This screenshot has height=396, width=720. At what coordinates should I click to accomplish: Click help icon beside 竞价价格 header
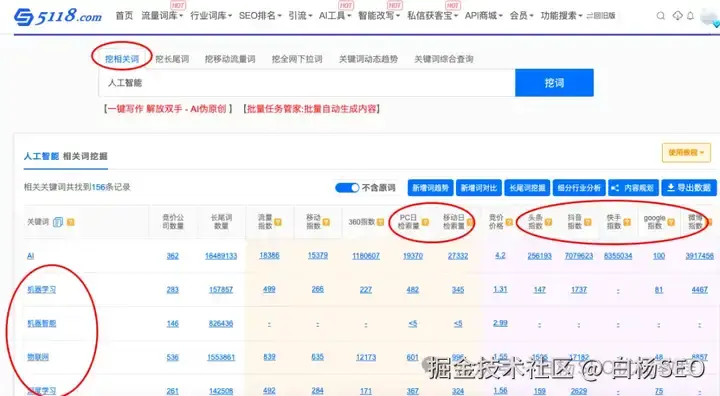click(x=509, y=222)
